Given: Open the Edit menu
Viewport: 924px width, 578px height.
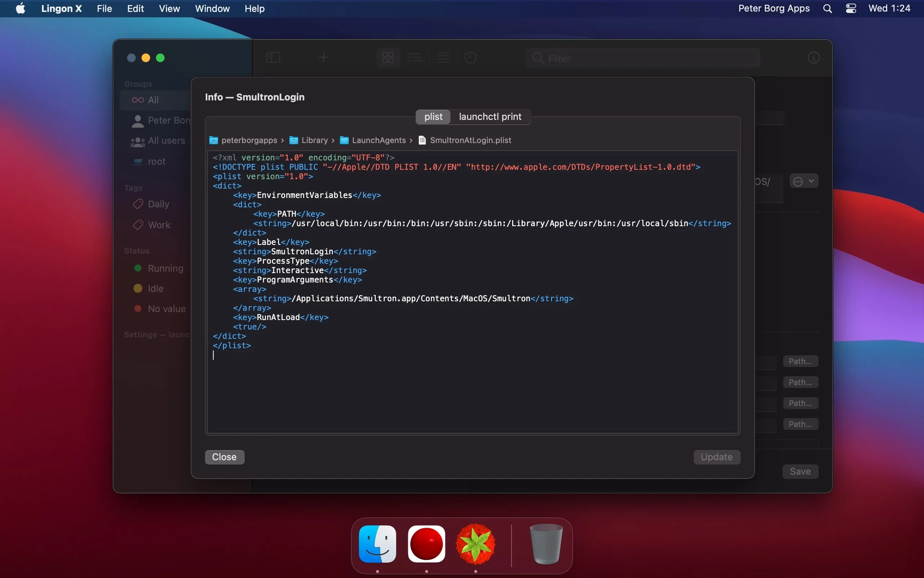Looking at the screenshot, I should (136, 8).
